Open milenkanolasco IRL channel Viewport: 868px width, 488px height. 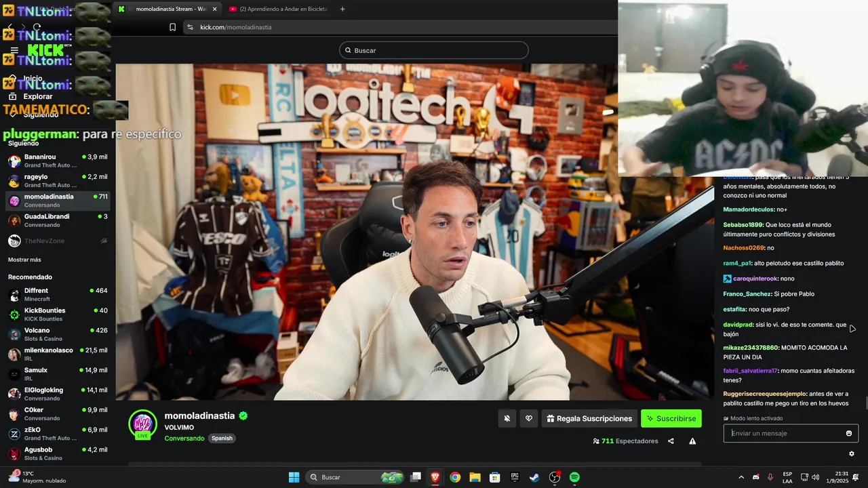tap(58, 354)
